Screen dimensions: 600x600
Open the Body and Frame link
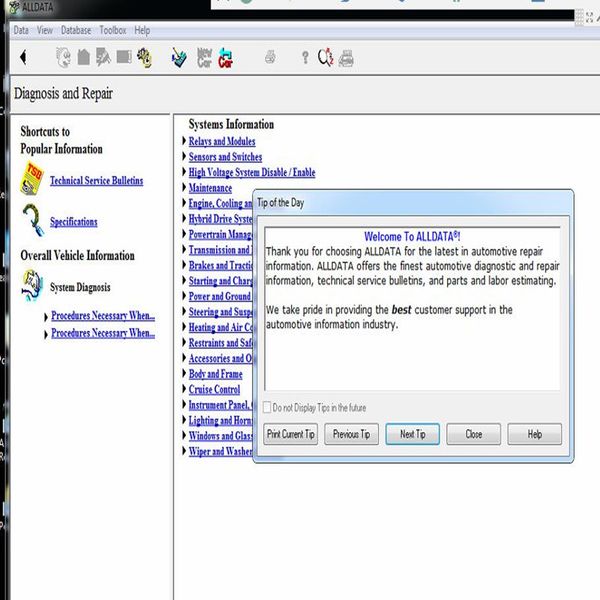[x=215, y=374]
